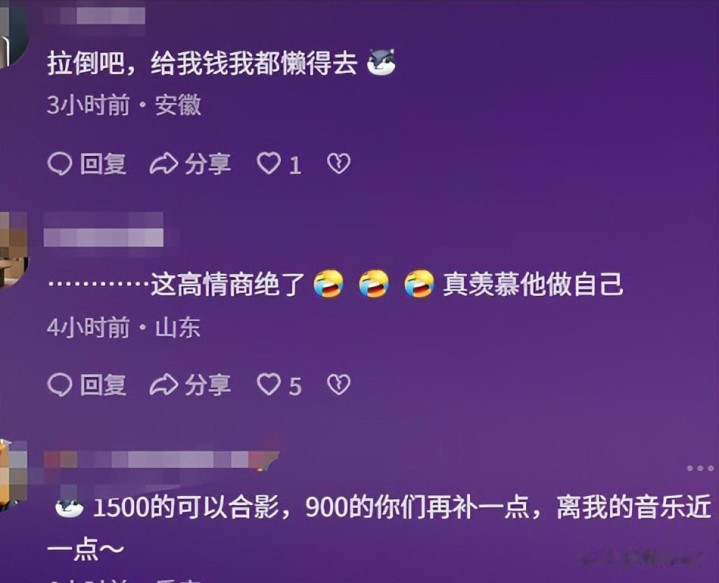The image size is (719, 583).
Task: Open the first commenter's avatar
Action: tap(13, 32)
